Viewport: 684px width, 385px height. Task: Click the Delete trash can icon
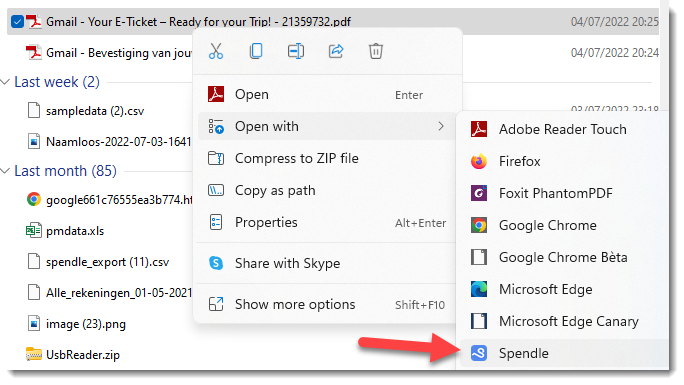(376, 51)
